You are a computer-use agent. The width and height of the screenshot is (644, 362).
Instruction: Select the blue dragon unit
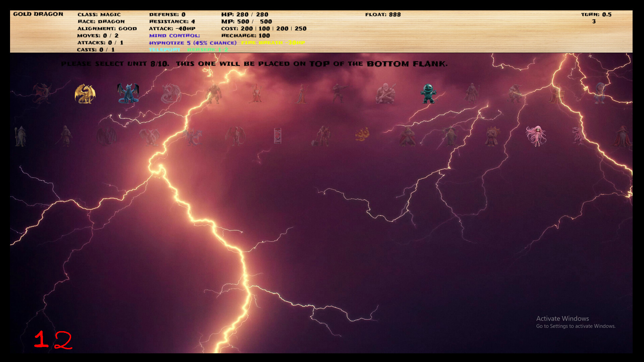point(128,93)
